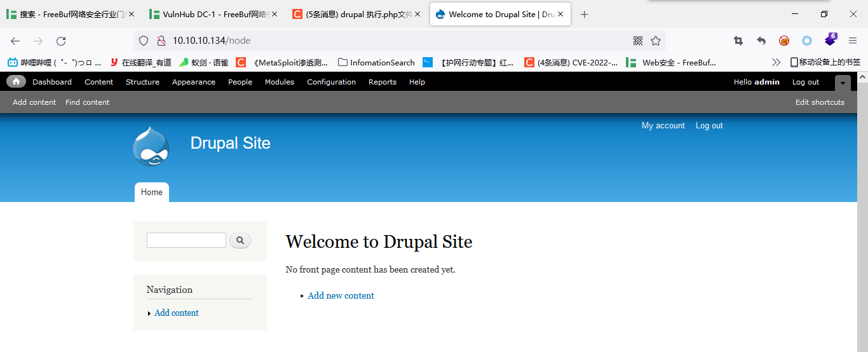The height and width of the screenshot is (352, 868).
Task: Close the drupal php file tab
Action: (x=417, y=14)
